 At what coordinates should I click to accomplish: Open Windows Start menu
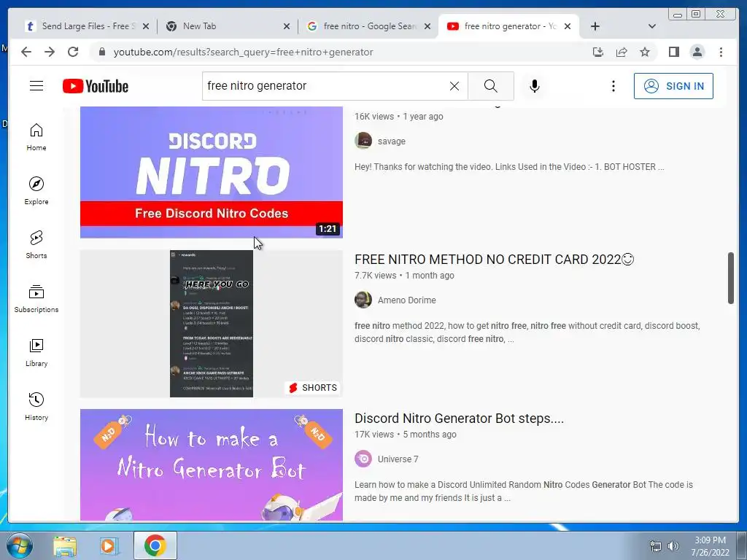tap(20, 545)
